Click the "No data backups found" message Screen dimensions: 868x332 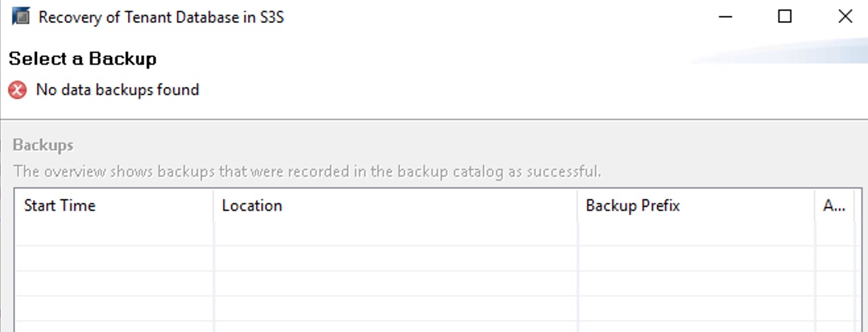117,90
